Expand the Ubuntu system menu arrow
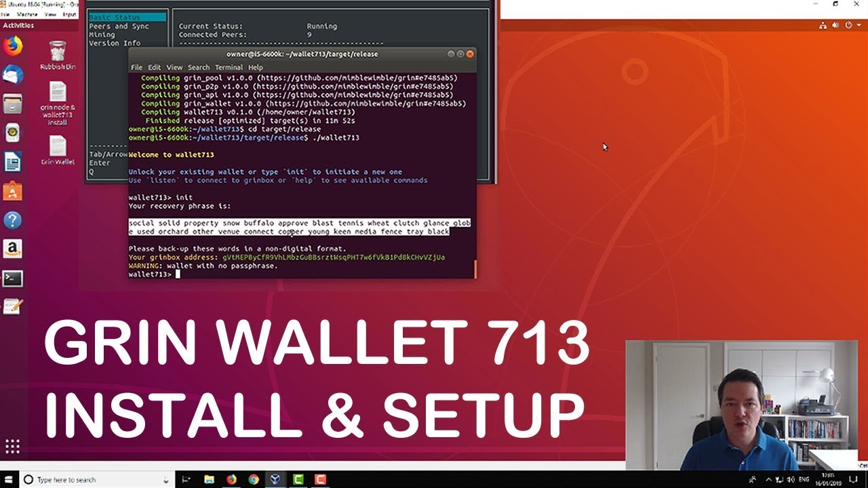This screenshot has height=488, width=868. 858,25
